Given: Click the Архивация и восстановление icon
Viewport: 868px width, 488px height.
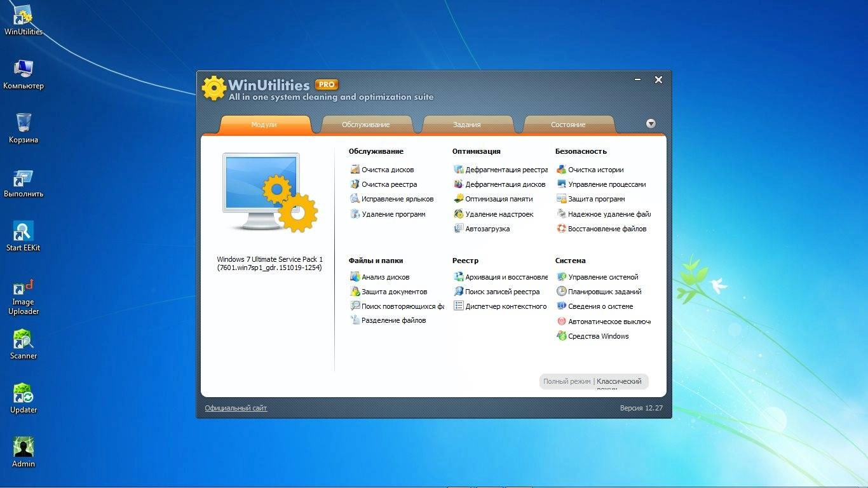Looking at the screenshot, I should point(459,277).
